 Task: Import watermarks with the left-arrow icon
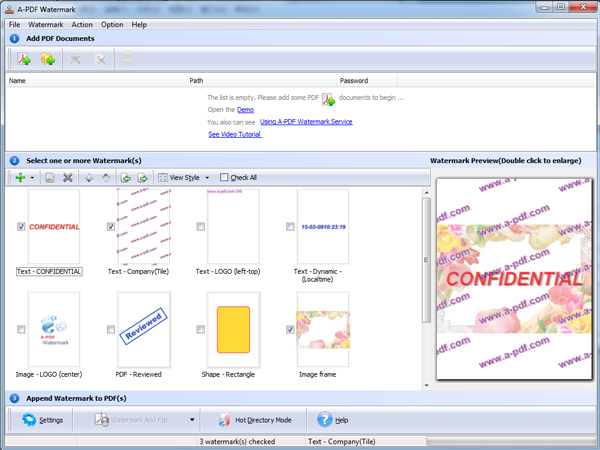(126, 178)
